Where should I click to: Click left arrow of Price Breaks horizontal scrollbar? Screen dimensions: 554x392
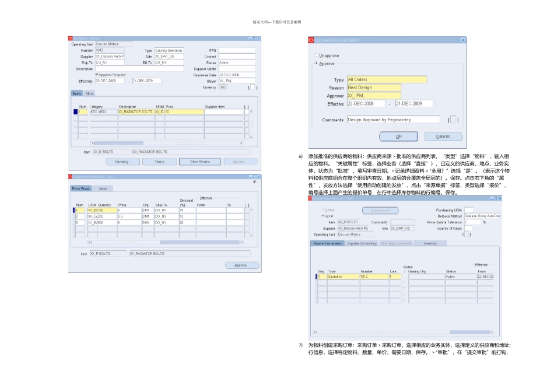(x=89, y=242)
